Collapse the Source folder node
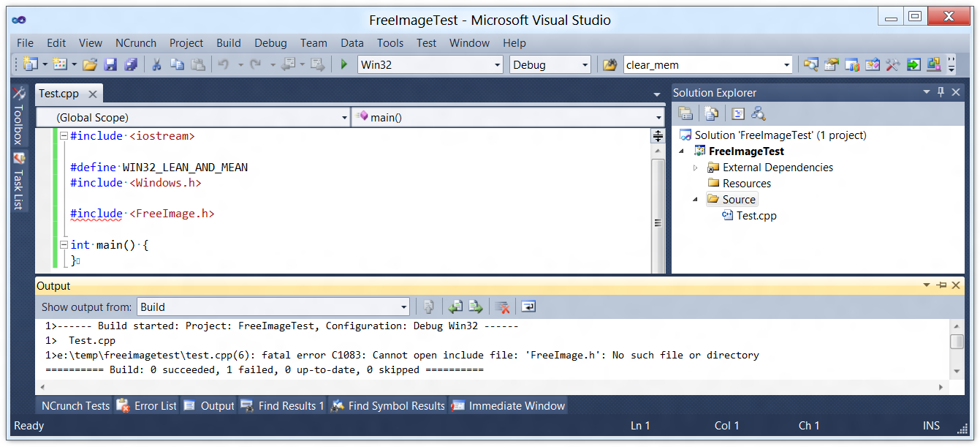Viewport: 980px width, 447px height. pyautogui.click(x=696, y=200)
